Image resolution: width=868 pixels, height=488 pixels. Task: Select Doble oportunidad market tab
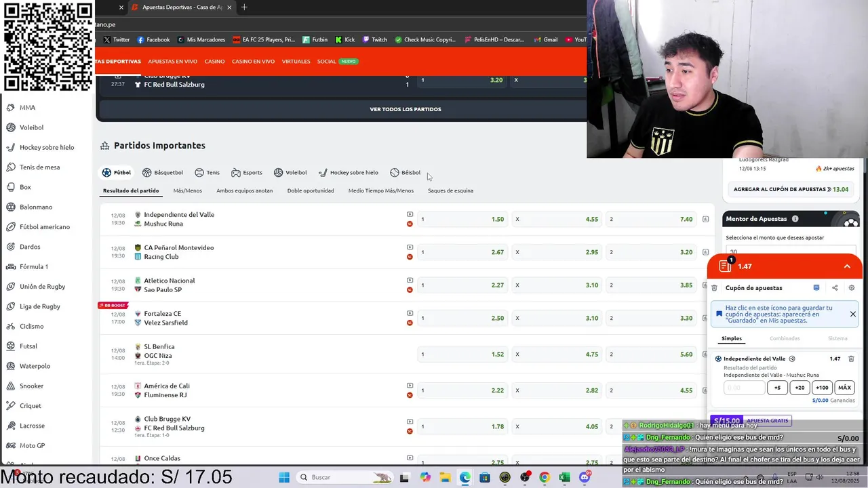pyautogui.click(x=311, y=190)
